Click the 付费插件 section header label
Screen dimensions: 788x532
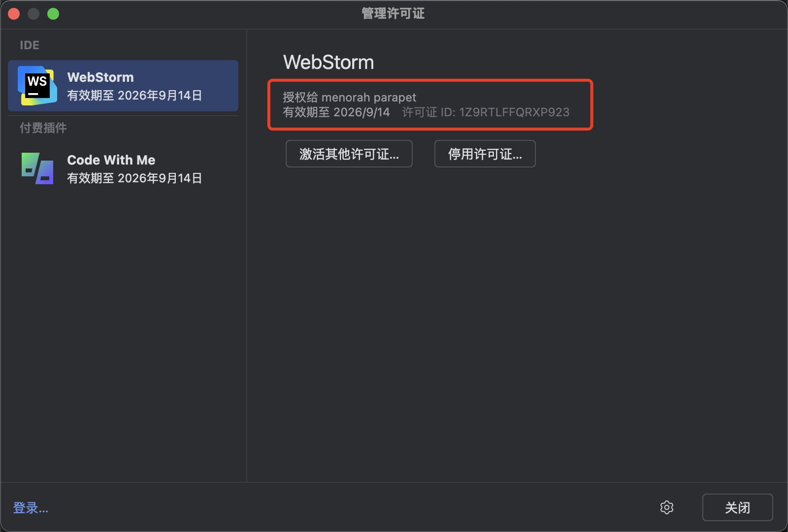[42, 128]
